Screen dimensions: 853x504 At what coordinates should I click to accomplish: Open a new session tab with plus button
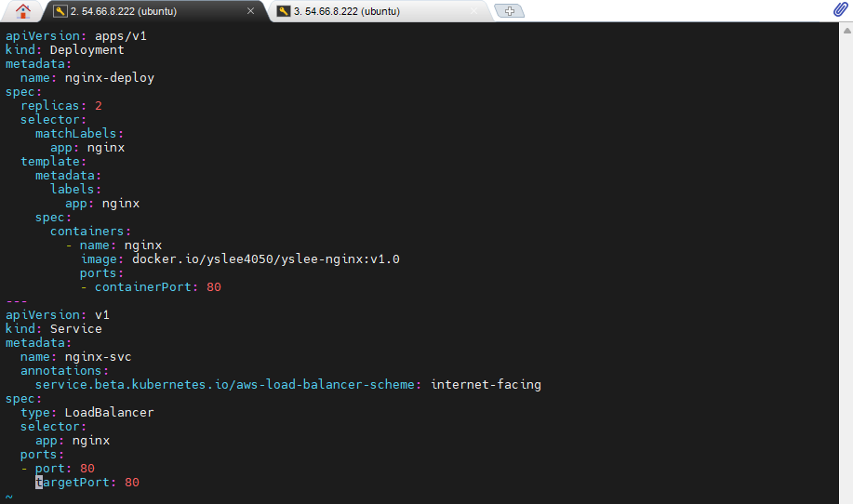[509, 11]
